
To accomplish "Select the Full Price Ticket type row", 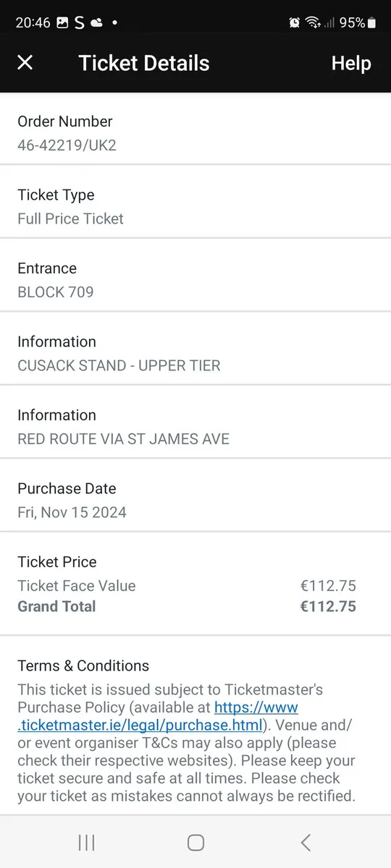I will click(195, 206).
